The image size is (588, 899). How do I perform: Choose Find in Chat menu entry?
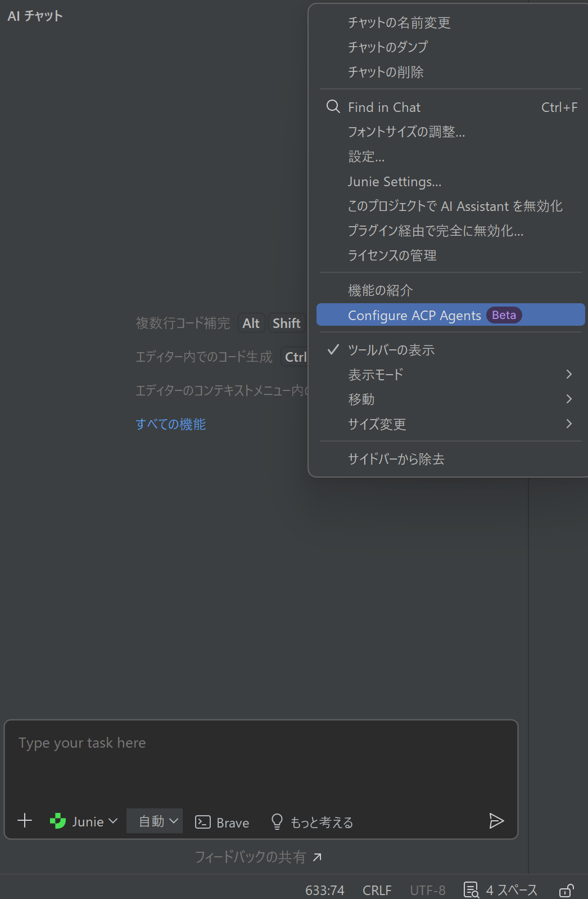450,107
